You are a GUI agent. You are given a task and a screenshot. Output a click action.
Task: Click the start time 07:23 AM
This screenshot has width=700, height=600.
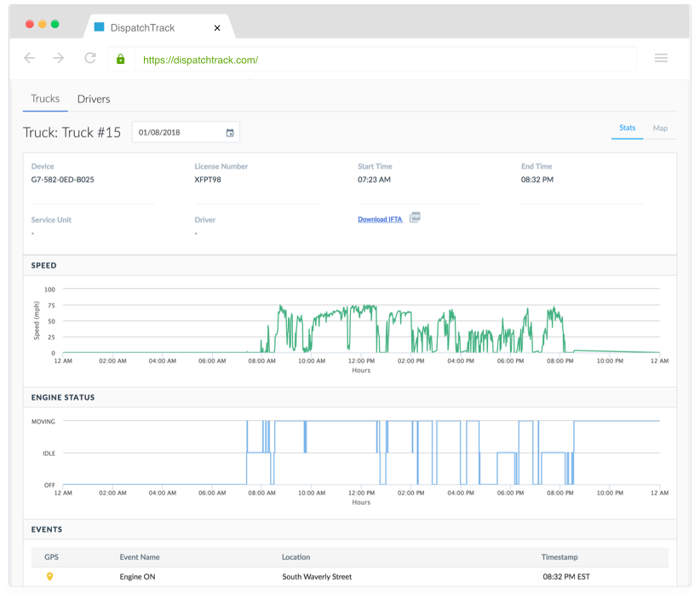point(374,180)
